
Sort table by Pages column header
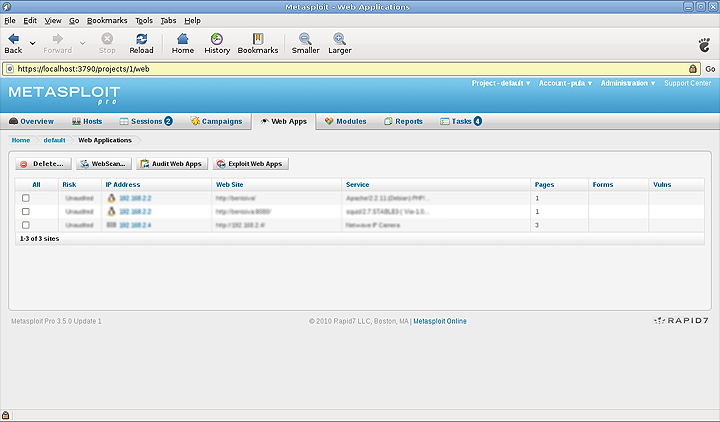point(544,185)
